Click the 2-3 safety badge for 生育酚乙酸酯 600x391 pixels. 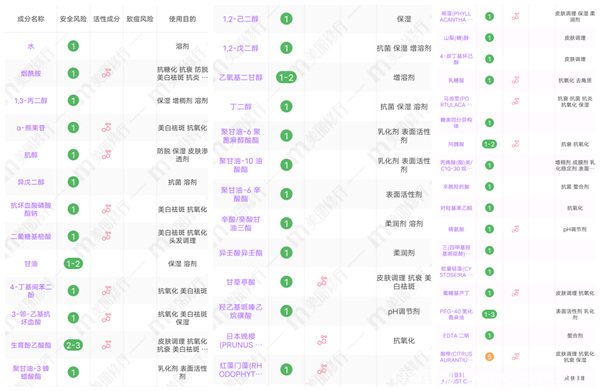tap(73, 345)
